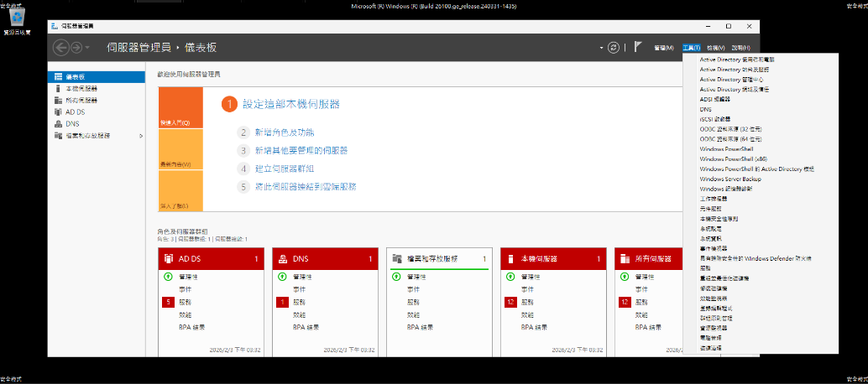Open 新增角色及功能 link

[284, 132]
